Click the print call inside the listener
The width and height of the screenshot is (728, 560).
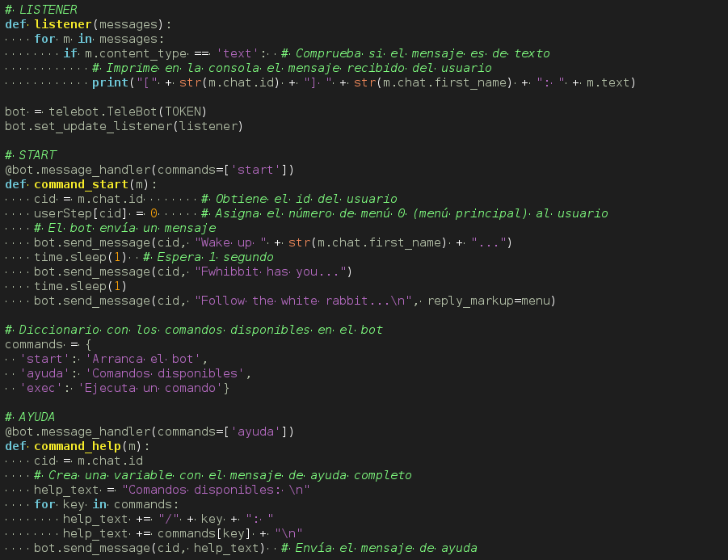pyautogui.click(x=110, y=82)
